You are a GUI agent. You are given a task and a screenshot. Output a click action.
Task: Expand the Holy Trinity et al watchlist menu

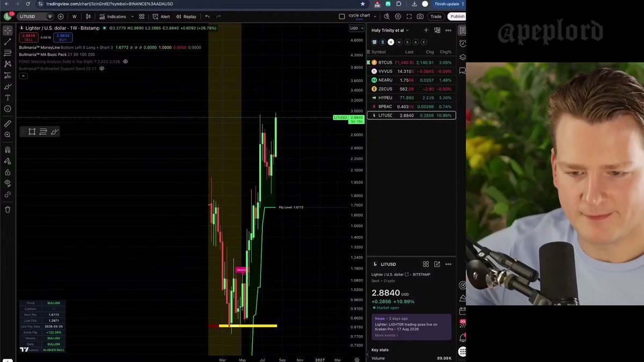(390, 30)
